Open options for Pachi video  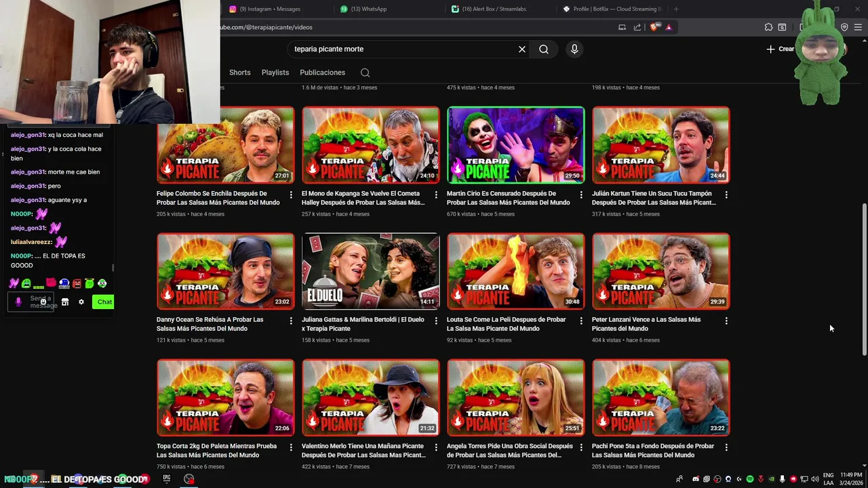[726, 447]
